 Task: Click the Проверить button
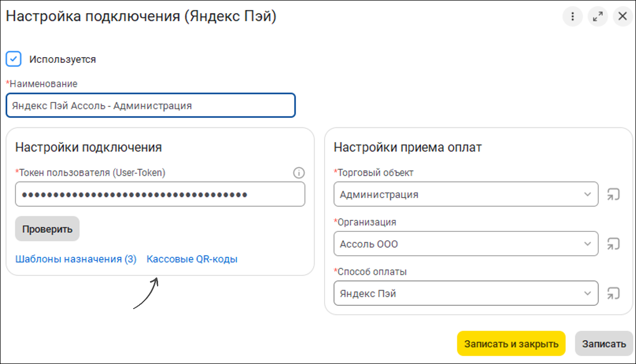tap(47, 229)
